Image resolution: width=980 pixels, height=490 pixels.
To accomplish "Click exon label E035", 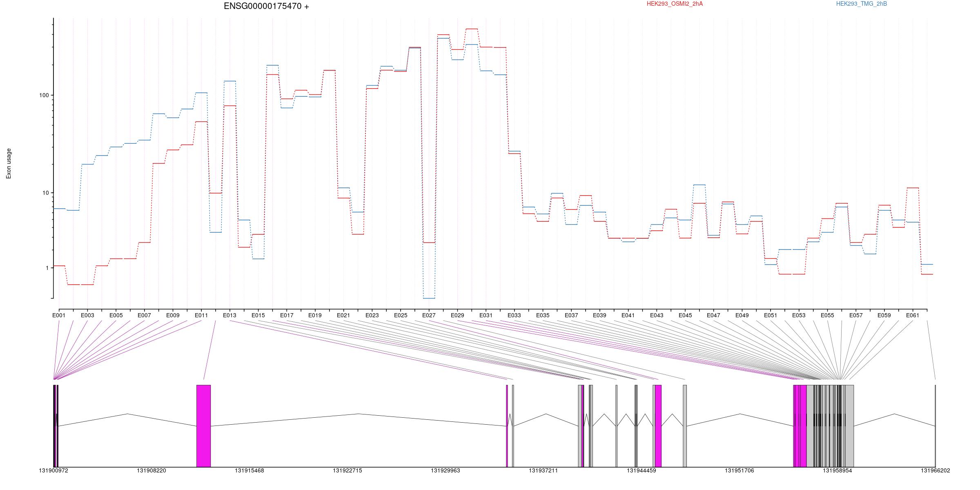I will click(543, 315).
